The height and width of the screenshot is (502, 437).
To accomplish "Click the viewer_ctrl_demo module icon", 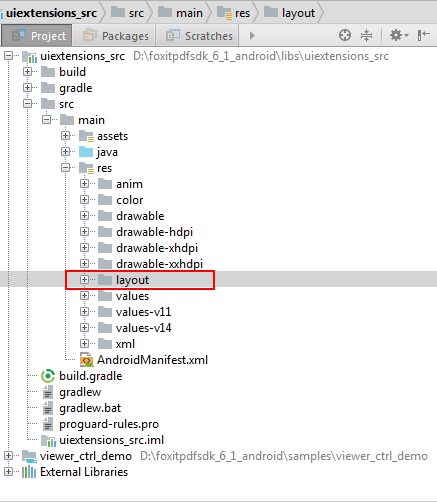I will coord(29,456).
